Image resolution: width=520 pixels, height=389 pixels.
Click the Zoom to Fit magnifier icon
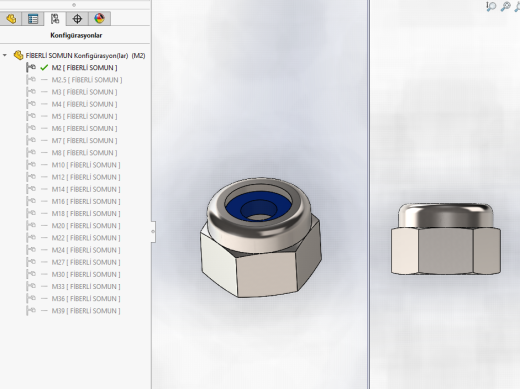tap(491, 6)
